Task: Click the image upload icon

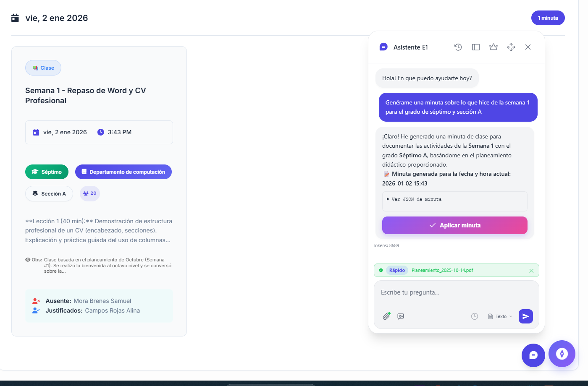Action: tap(401, 316)
